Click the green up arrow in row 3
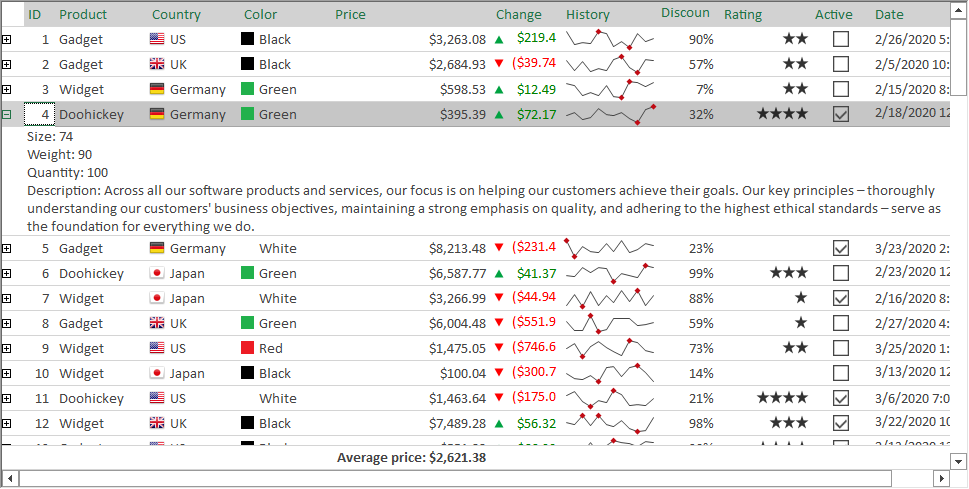The image size is (969, 489). coord(499,89)
